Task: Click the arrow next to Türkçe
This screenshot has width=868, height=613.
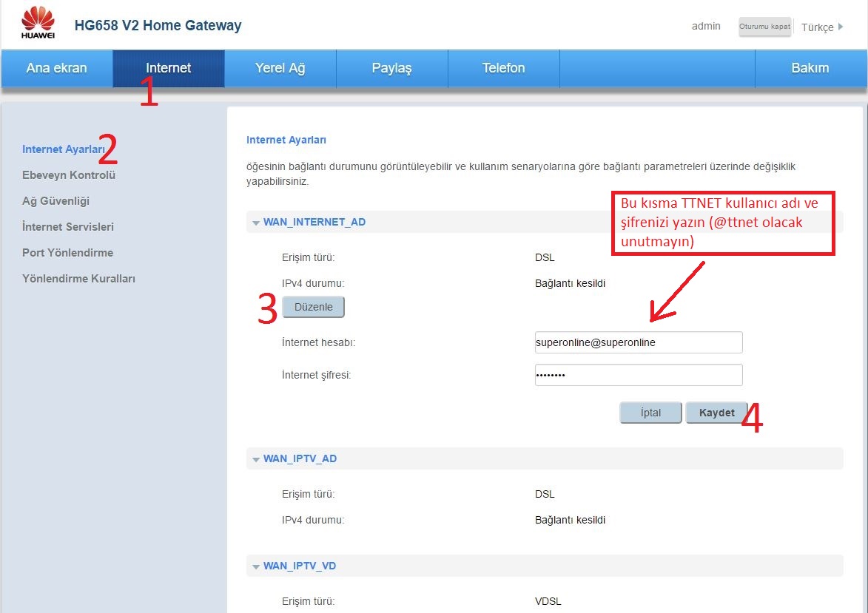Action: point(841,27)
